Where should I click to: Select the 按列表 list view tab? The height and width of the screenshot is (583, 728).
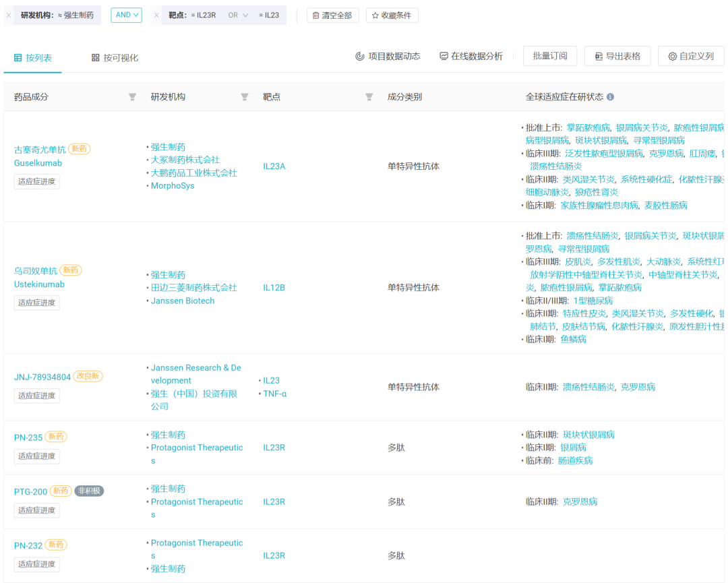tap(33, 58)
